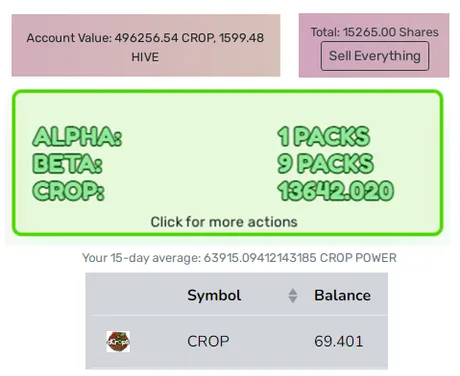The width and height of the screenshot is (460, 376).
Task: Click the Balance column header
Action: tap(342, 295)
